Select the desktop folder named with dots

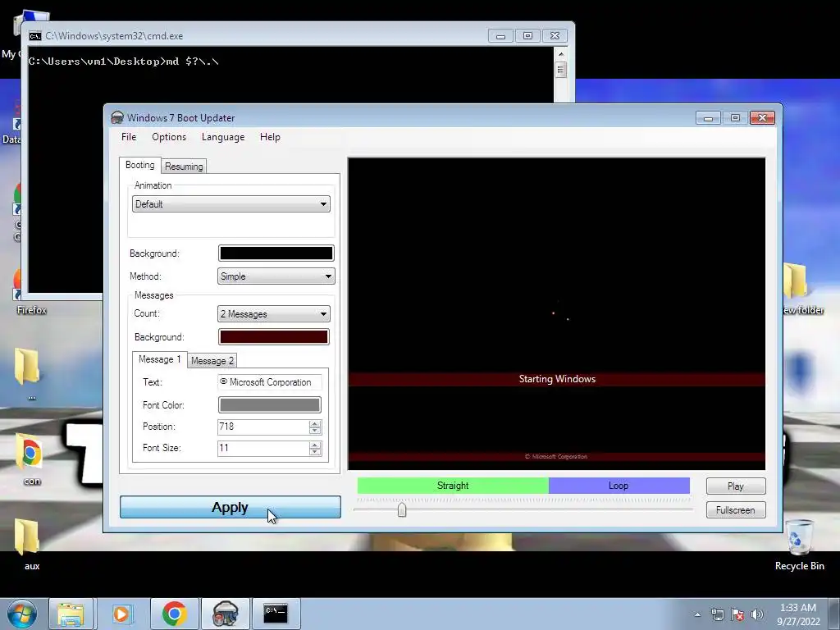click(x=29, y=373)
